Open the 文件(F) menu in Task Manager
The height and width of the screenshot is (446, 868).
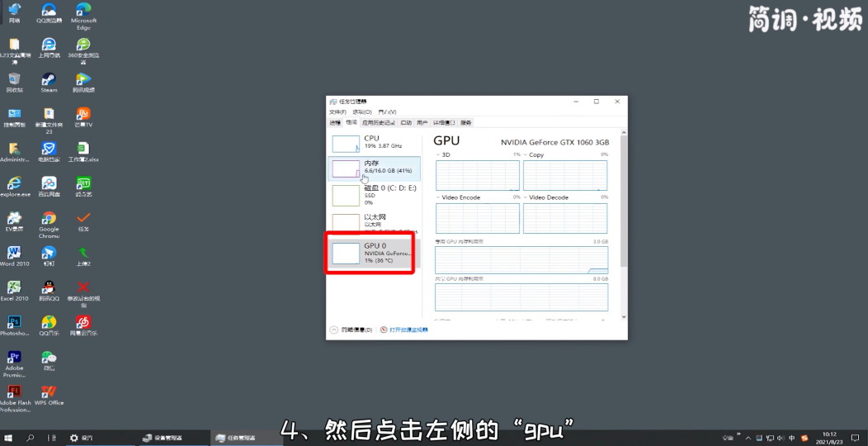pos(337,112)
